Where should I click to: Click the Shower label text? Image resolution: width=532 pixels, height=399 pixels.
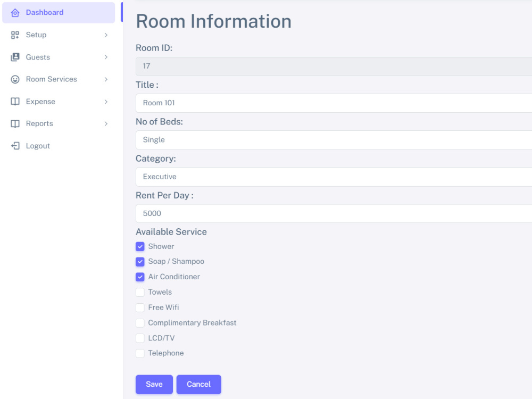(161, 247)
